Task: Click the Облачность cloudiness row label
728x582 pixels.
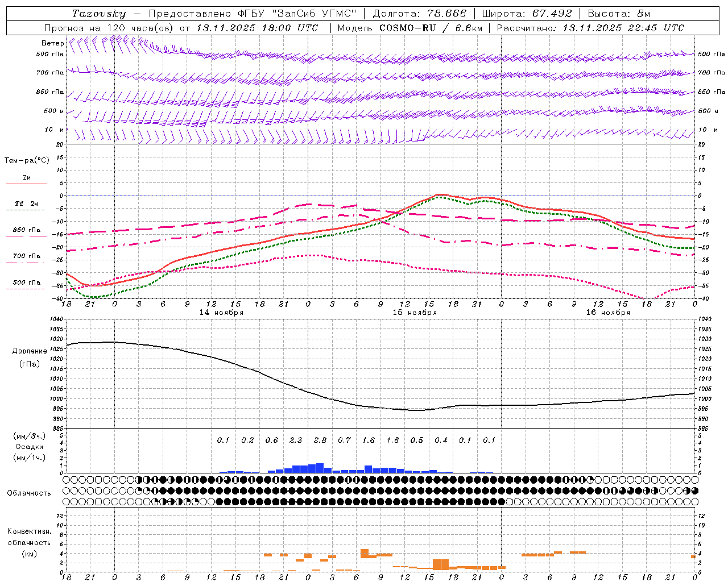Action: click(29, 493)
